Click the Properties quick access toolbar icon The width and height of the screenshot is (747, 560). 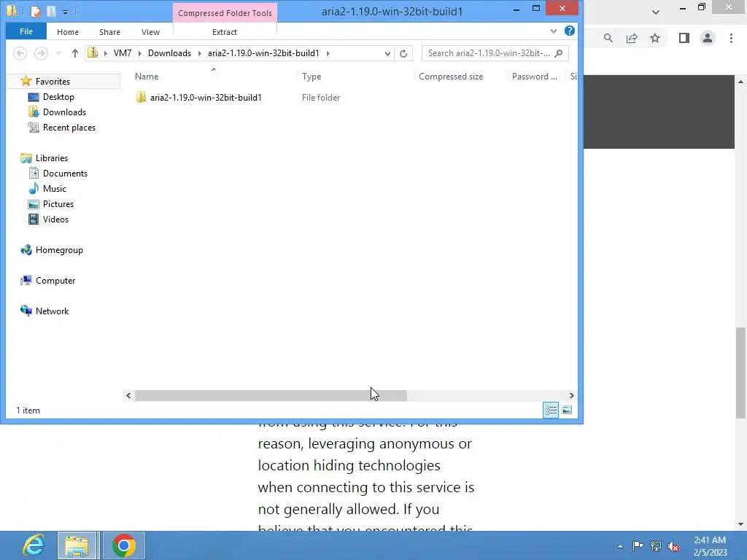(35, 11)
